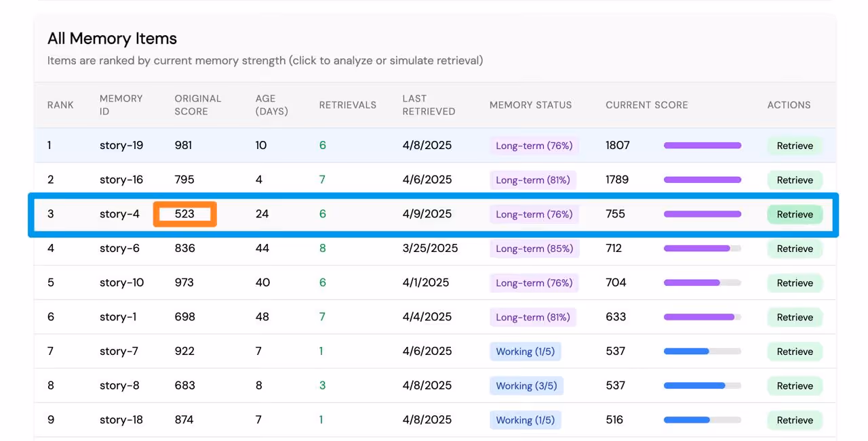This screenshot has width=868, height=441.
Task: Select the Original Score column header
Action: coord(197,105)
